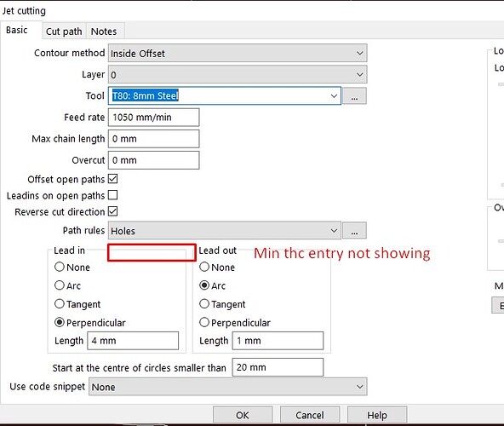Screen dimensions: 504x426
Task: Click the Cancel button
Action: (x=310, y=415)
